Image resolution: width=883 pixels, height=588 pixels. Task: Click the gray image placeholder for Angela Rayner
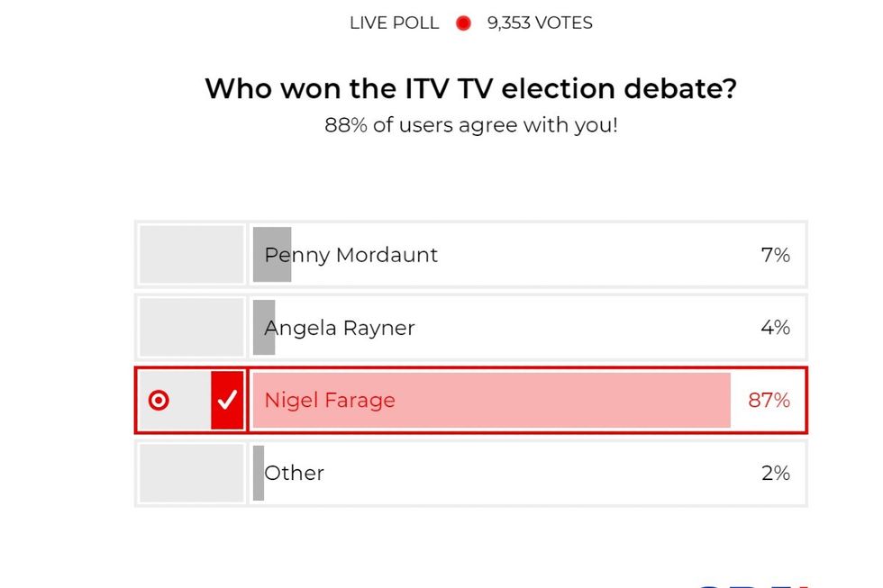click(191, 328)
